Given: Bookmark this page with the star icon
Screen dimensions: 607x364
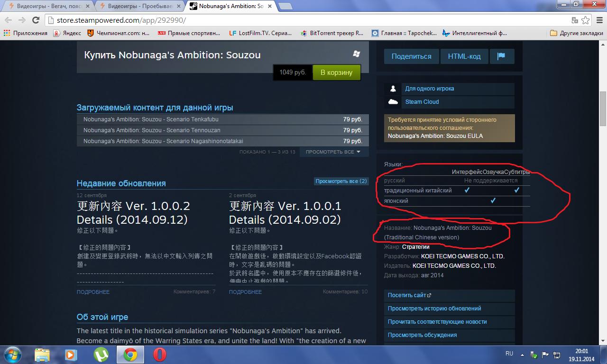Looking at the screenshot, I should tap(586, 20).
